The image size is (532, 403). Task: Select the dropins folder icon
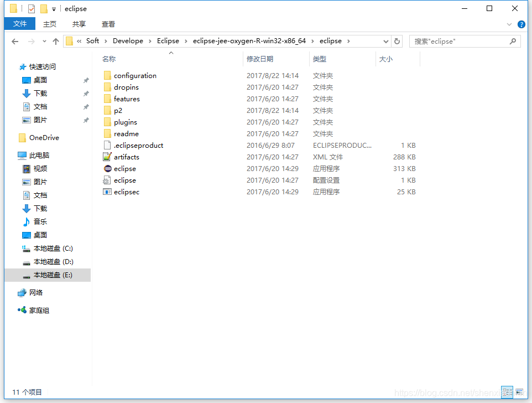pos(107,87)
